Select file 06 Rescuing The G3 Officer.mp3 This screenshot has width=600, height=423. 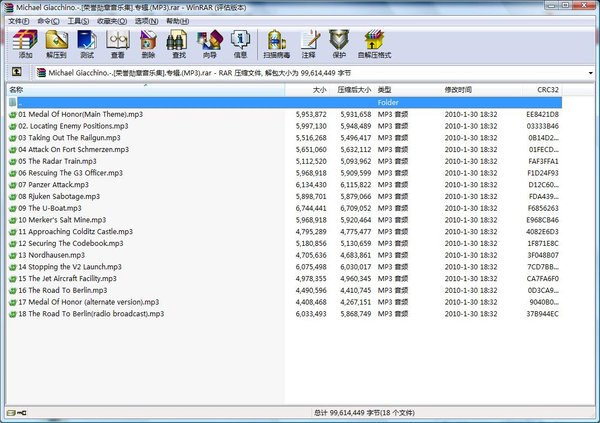(70, 173)
